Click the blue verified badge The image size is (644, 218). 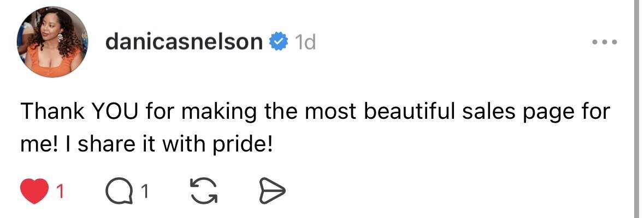(280, 42)
